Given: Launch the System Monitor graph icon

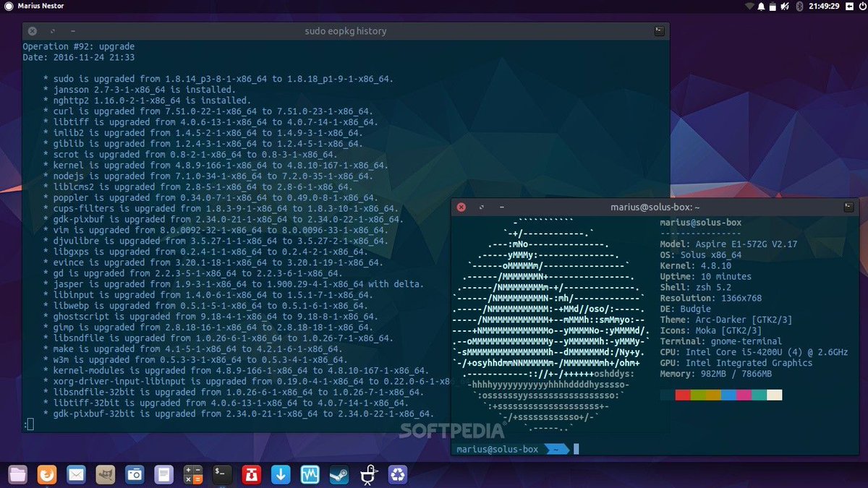Looking at the screenshot, I should [x=310, y=474].
